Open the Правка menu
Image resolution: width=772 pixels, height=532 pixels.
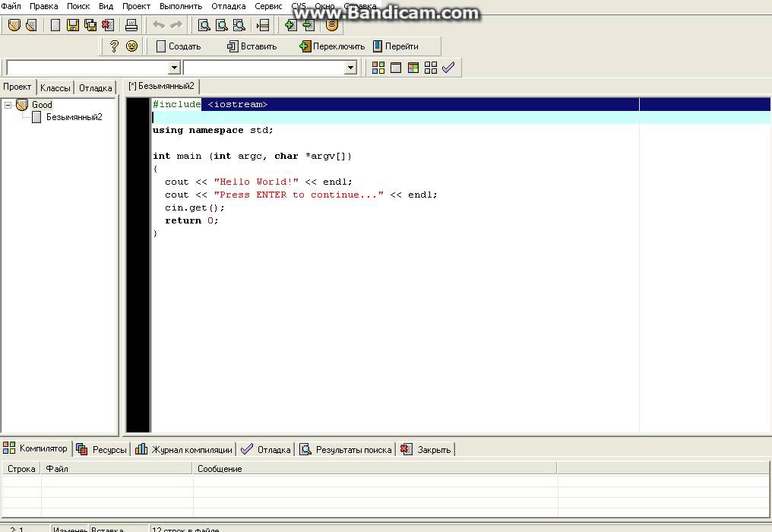point(44,6)
